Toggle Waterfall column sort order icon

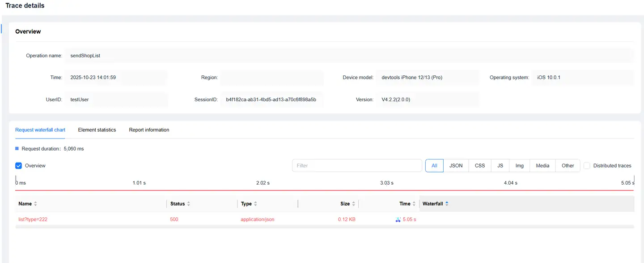pos(447,204)
